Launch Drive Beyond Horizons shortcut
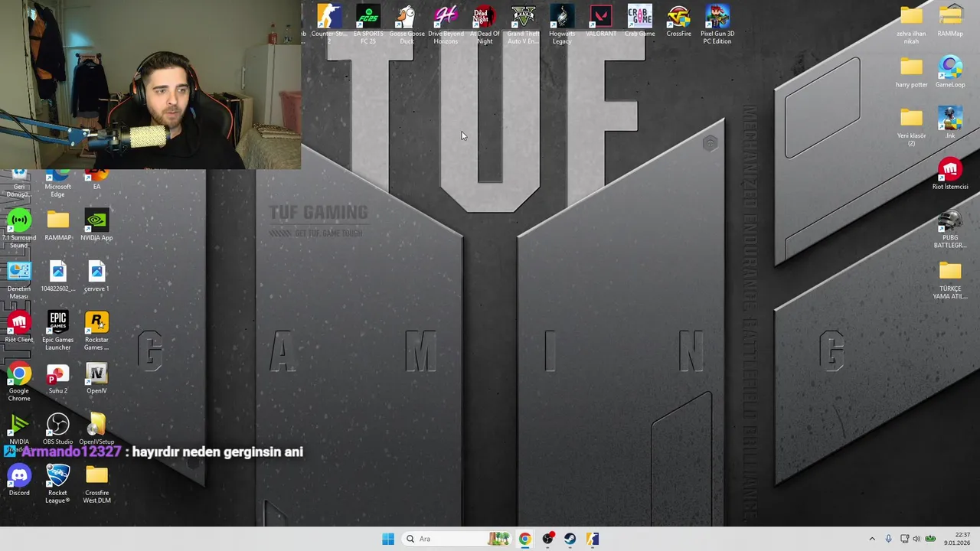Image resolution: width=980 pixels, height=551 pixels. tap(446, 23)
